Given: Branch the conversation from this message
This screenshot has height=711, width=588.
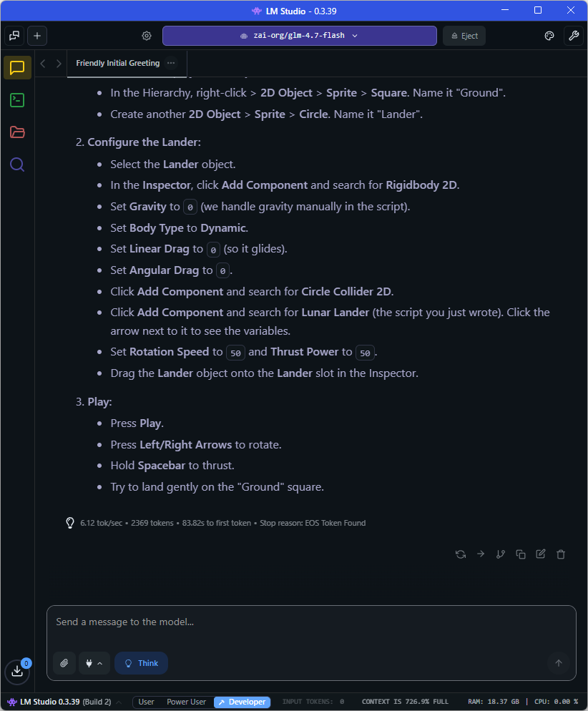Looking at the screenshot, I should pyautogui.click(x=501, y=554).
